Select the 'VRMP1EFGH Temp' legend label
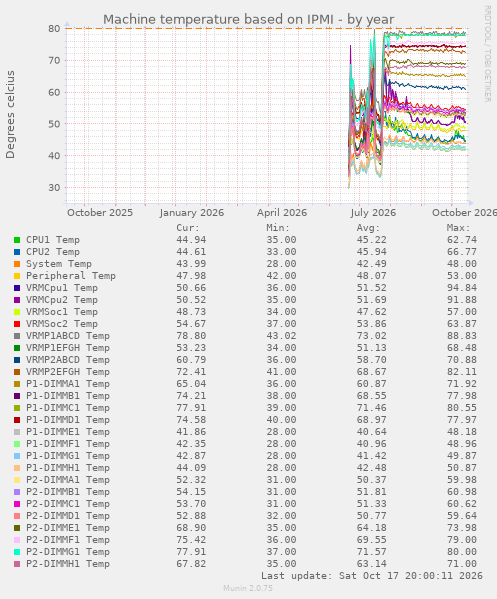 click(68, 348)
